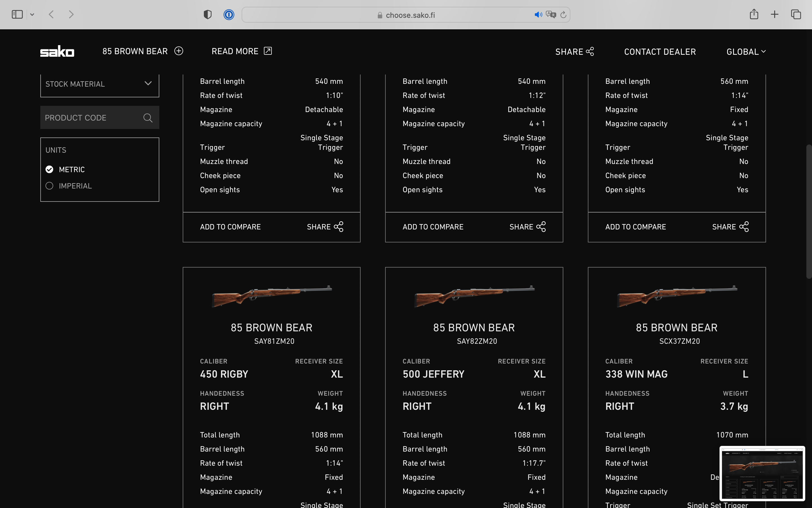Click product code SAY82ZM20

(x=477, y=341)
